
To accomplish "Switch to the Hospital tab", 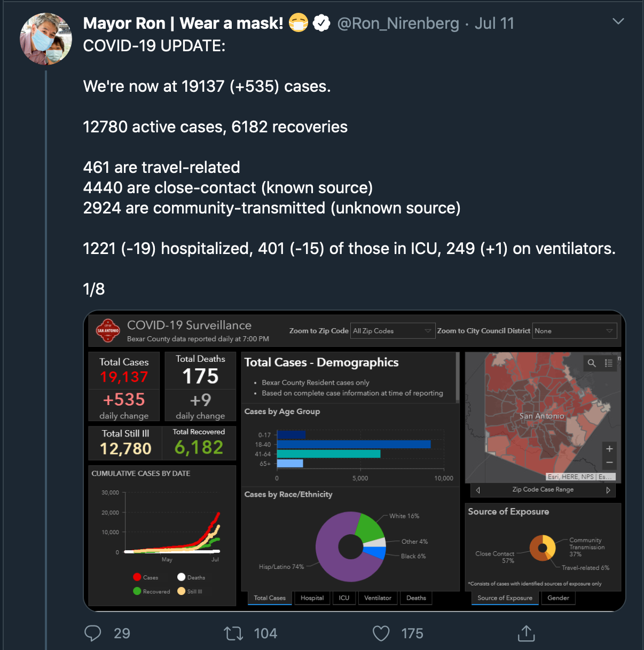I will (x=312, y=598).
